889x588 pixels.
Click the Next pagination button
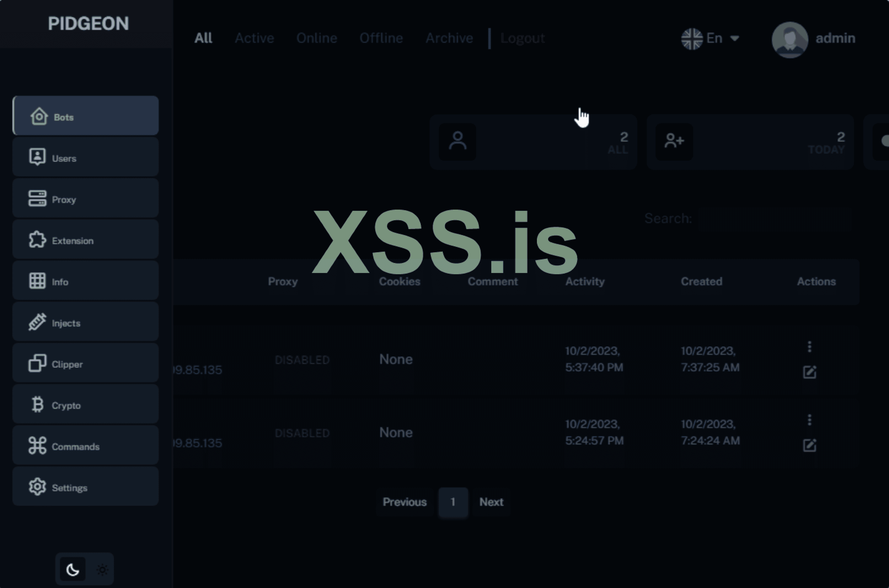point(491,502)
